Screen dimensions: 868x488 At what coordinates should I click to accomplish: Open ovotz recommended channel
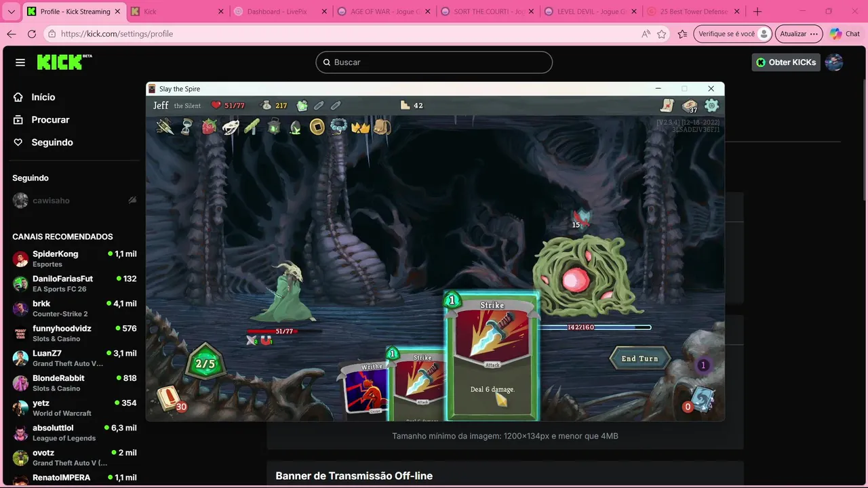click(x=74, y=457)
